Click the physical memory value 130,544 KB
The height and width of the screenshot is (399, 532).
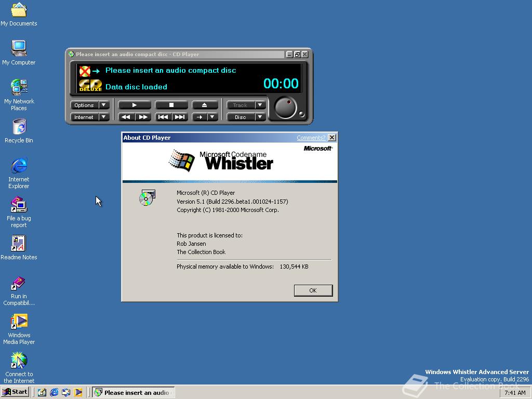(x=294, y=267)
